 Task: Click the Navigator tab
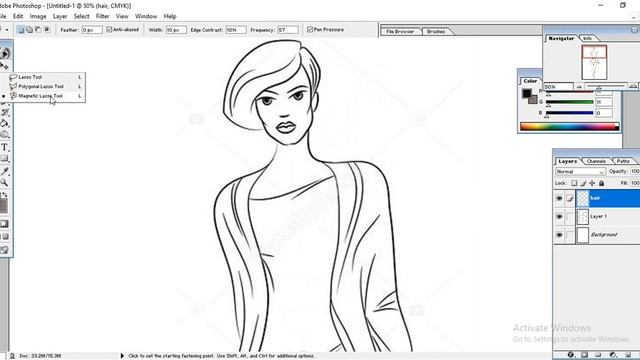(x=561, y=38)
